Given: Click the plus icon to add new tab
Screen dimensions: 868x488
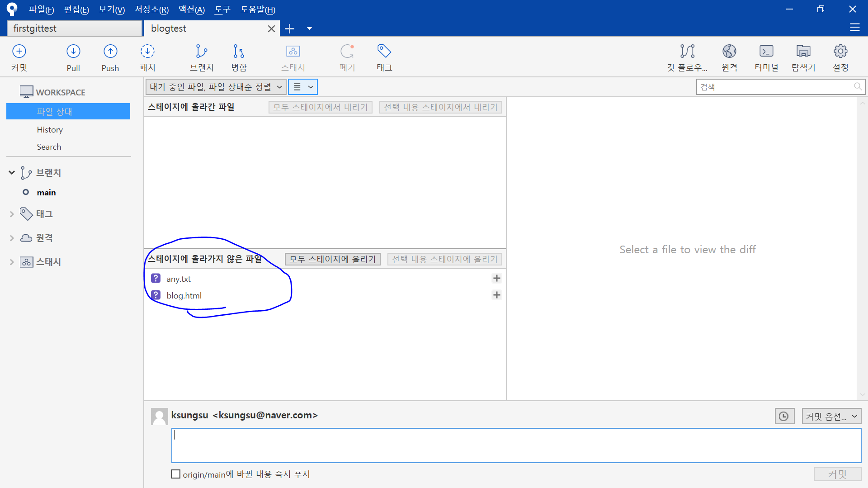Looking at the screenshot, I should [x=289, y=28].
